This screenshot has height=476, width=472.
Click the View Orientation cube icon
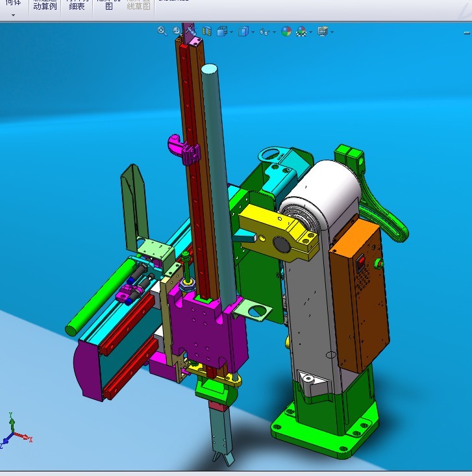point(221,31)
